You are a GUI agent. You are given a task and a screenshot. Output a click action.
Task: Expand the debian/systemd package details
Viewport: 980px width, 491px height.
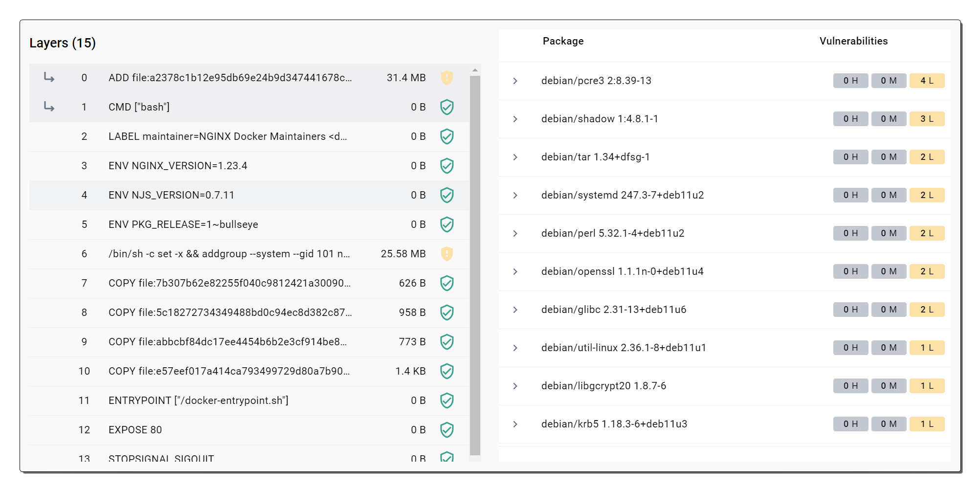point(515,195)
